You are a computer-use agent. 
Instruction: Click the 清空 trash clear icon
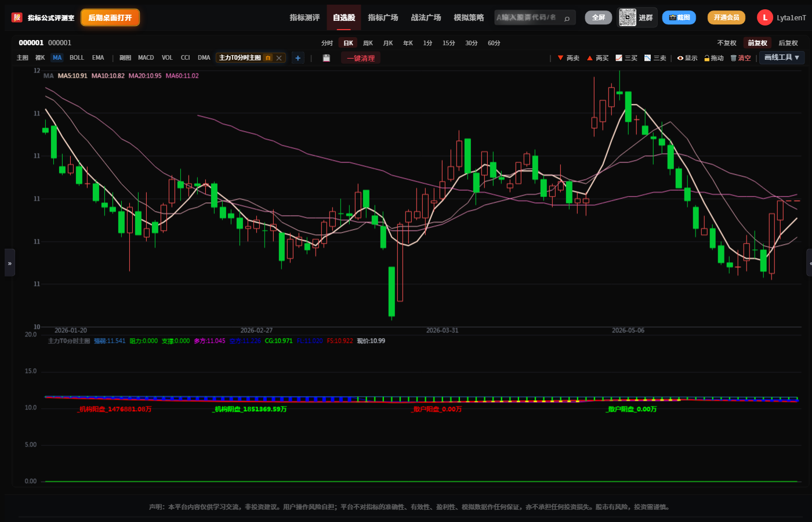pyautogui.click(x=741, y=58)
